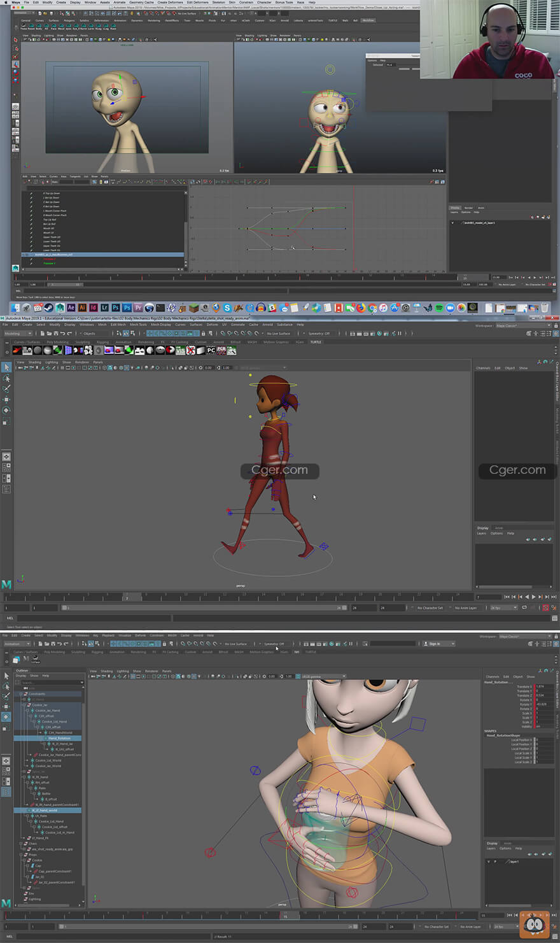560x943 pixels.
Task: Open the Trash in the macOS dock
Action: [x=545, y=308]
